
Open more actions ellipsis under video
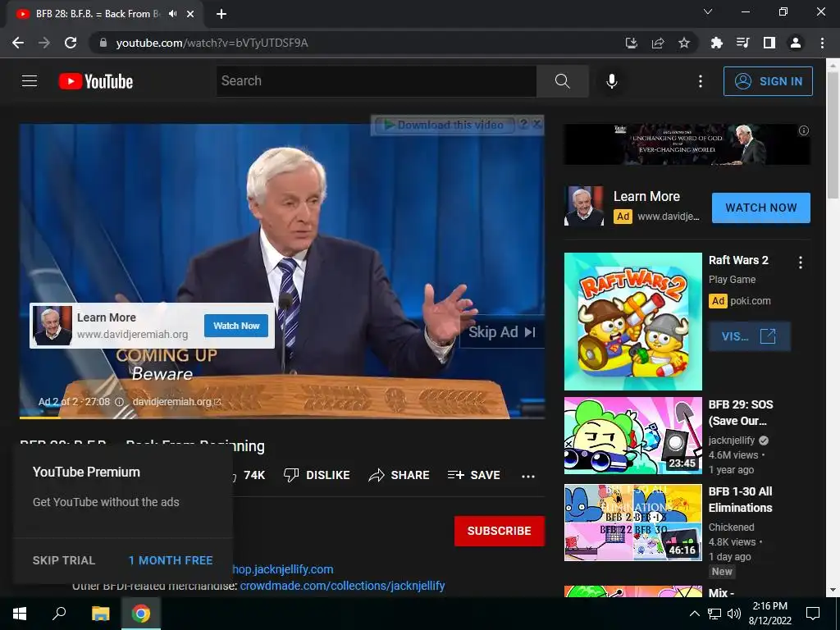(528, 476)
